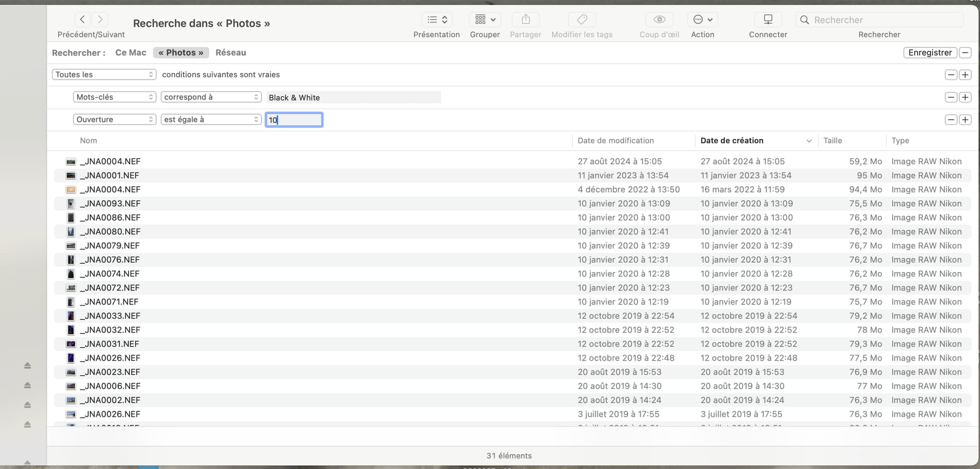Go forward with the Suivant arrow

coord(101,20)
